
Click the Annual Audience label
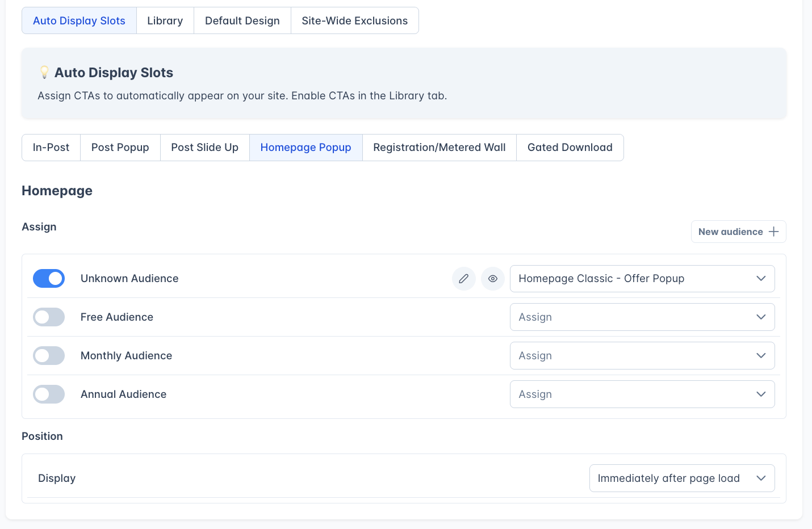[123, 394]
